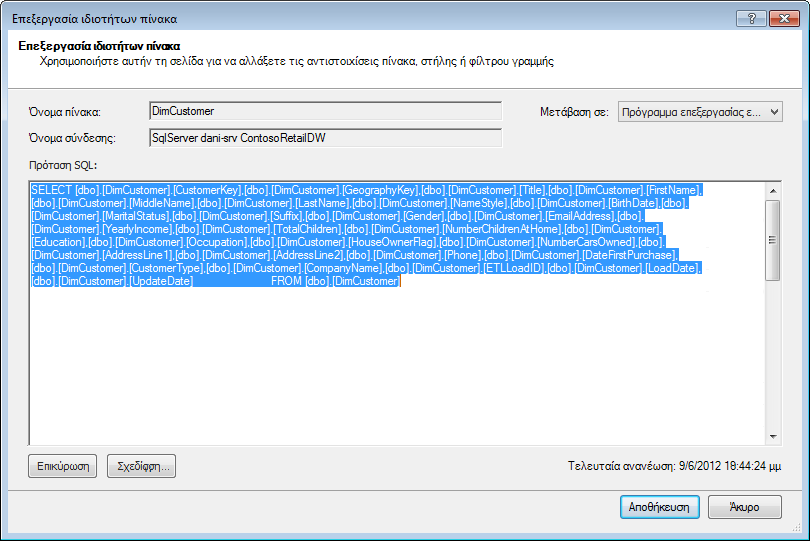810x541 pixels.
Task: Click [HouseOwnerFlag] in the SQL statement
Action: pos(392,242)
